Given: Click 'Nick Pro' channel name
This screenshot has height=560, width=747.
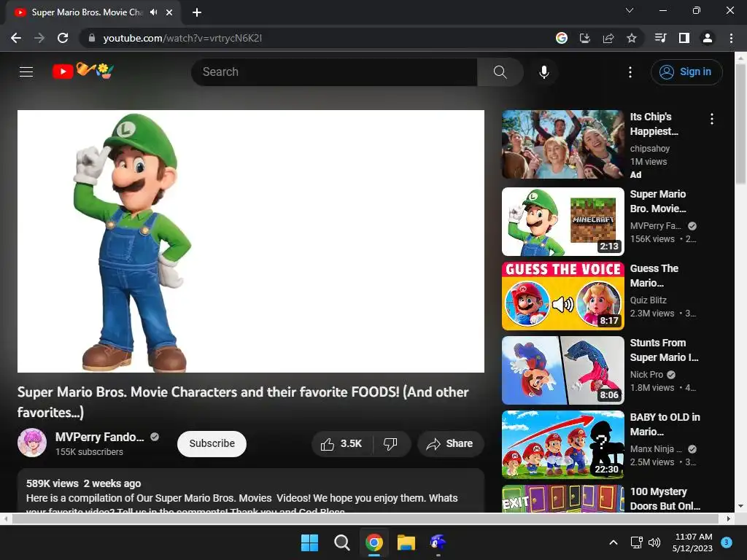Looking at the screenshot, I should tap(646, 375).
